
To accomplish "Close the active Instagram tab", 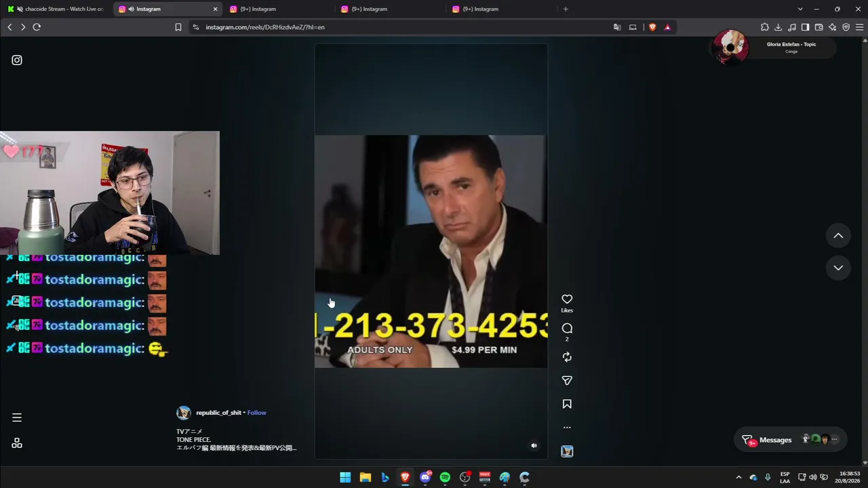I will [216, 9].
